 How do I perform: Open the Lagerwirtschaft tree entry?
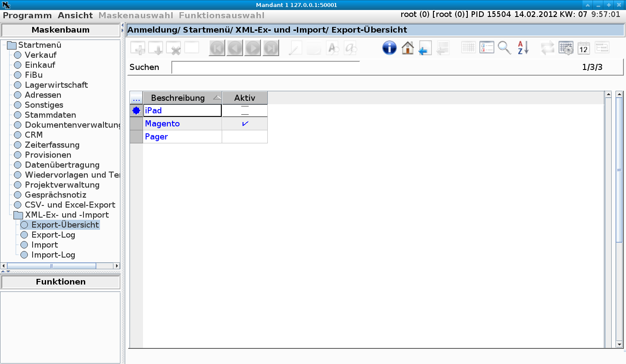[x=57, y=85]
